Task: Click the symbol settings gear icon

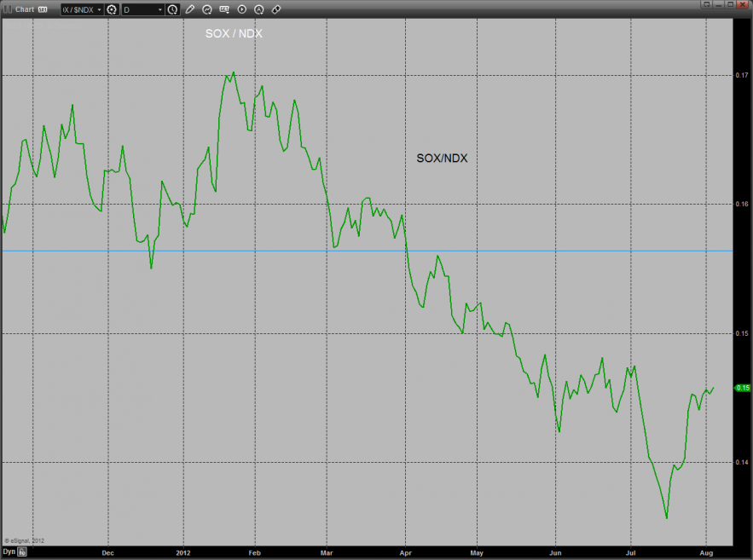Action: [112, 9]
